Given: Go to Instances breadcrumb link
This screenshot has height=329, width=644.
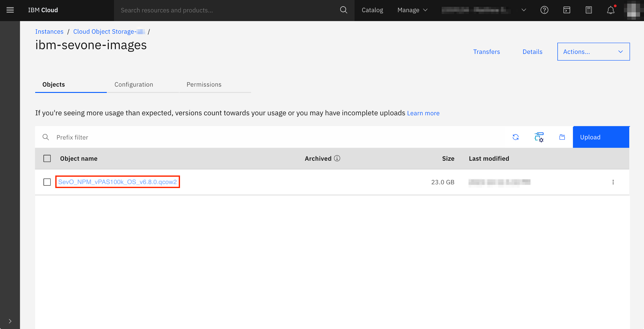Looking at the screenshot, I should (x=49, y=32).
